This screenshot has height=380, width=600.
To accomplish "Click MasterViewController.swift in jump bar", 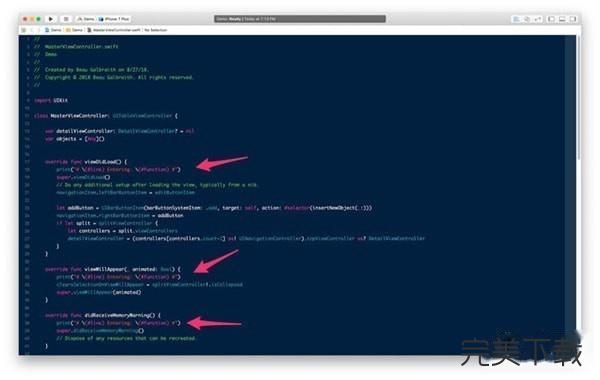I will point(114,30).
